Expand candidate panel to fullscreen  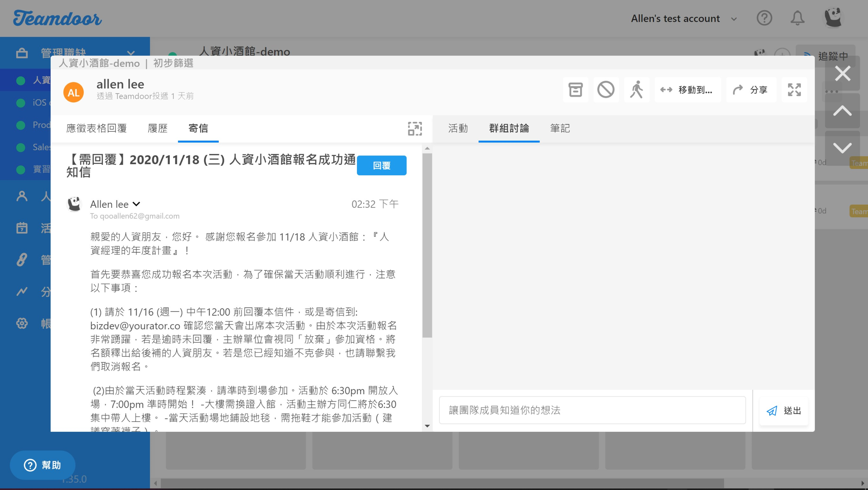[794, 90]
